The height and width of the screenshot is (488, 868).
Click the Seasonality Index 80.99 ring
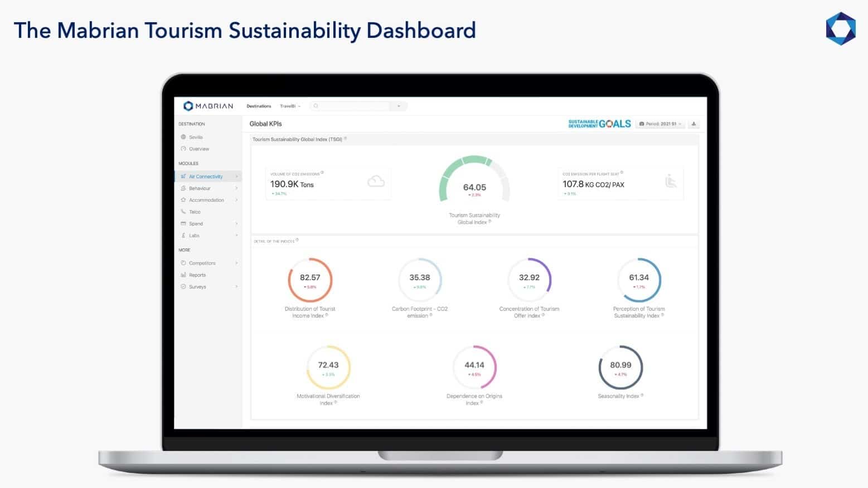tap(620, 368)
